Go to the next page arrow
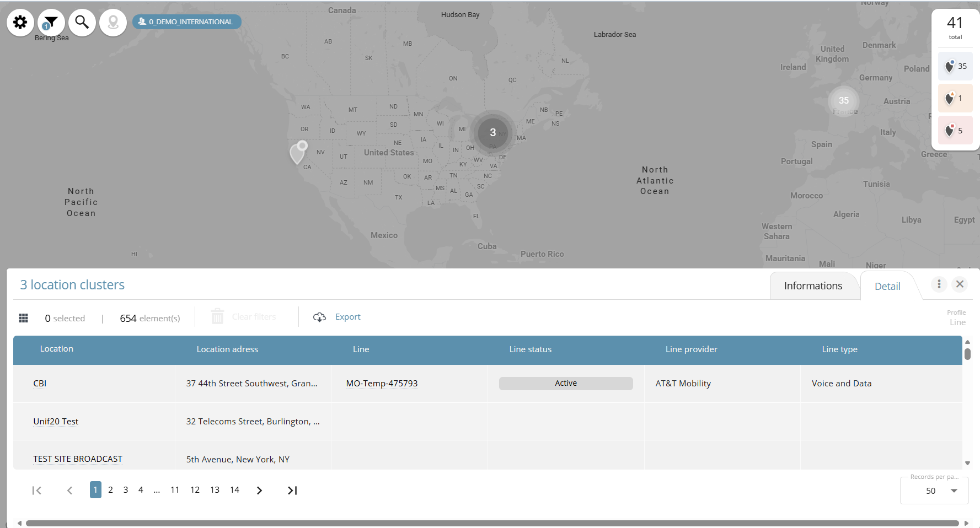The image size is (980, 528). [259, 491]
